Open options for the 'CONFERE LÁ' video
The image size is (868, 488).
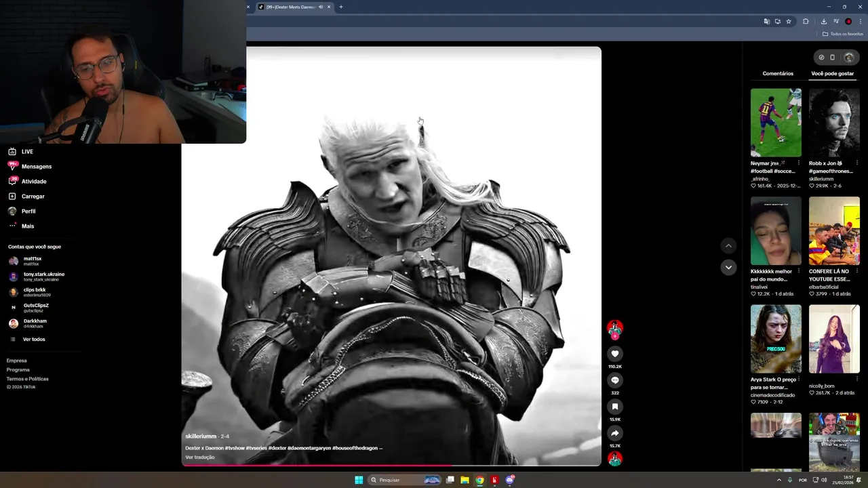point(856,271)
